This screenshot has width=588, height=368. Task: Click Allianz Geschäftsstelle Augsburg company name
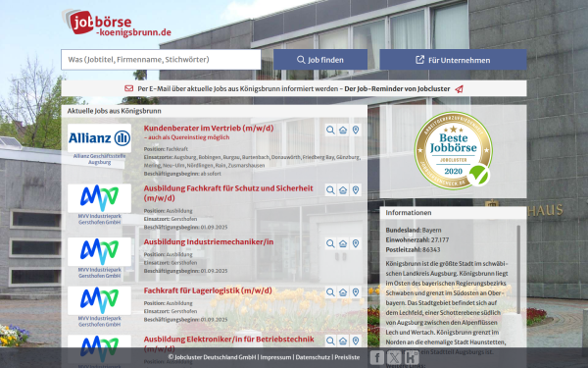point(99,159)
